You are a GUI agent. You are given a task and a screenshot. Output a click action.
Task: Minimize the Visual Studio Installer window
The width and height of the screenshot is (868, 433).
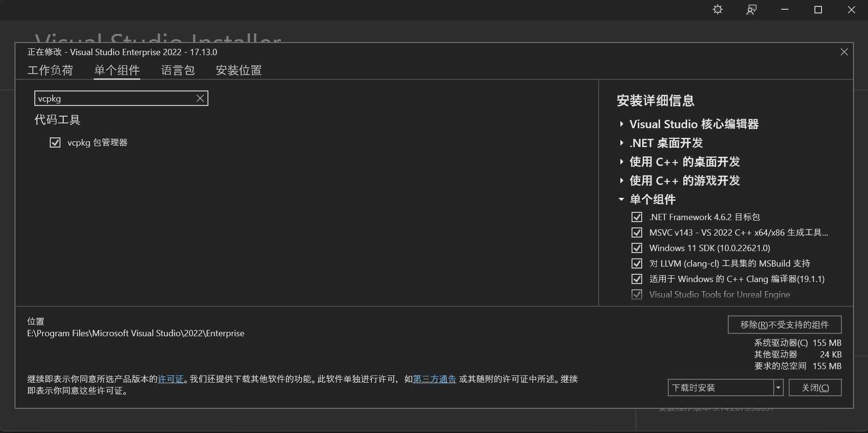coord(785,10)
